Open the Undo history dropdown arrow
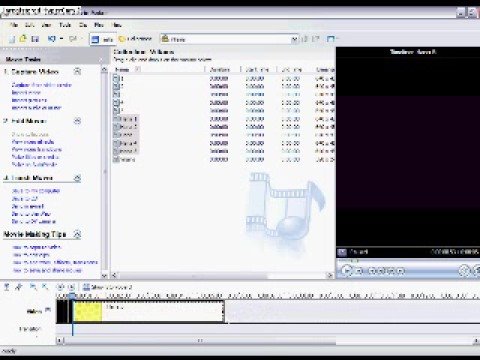 (x=61, y=39)
